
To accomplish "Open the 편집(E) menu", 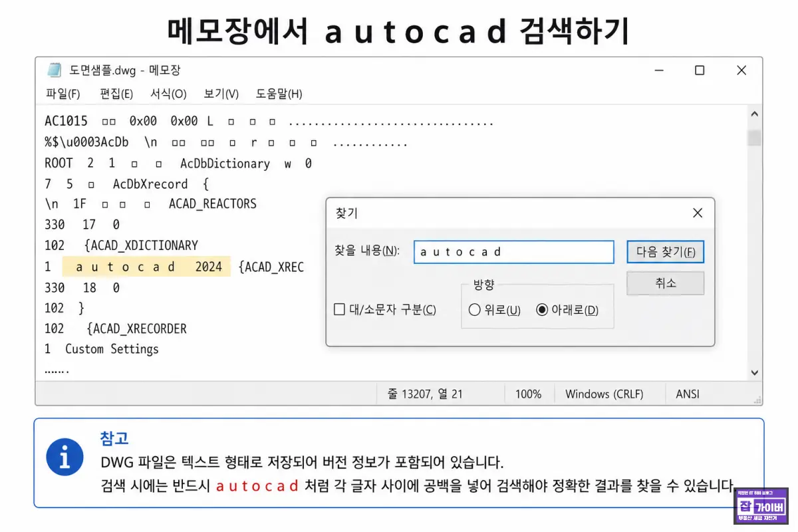I will [116, 94].
